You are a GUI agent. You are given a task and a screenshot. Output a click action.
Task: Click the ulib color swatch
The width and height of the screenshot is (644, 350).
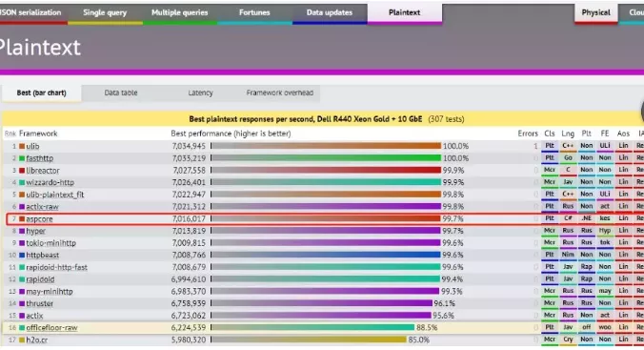tap(22, 146)
